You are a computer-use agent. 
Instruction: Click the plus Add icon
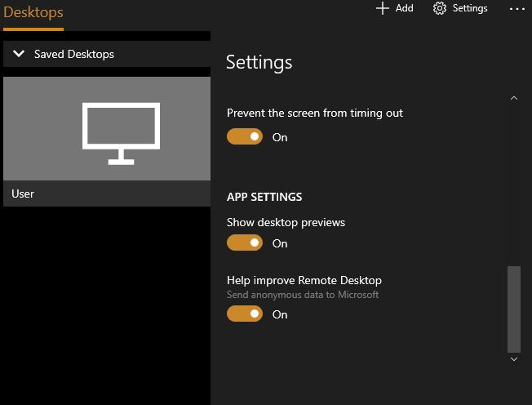383,8
